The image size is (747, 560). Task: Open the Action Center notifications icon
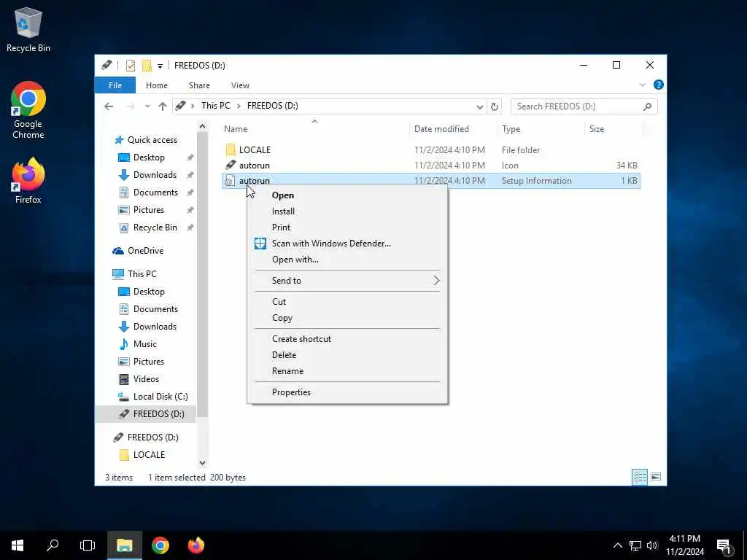tap(724, 545)
